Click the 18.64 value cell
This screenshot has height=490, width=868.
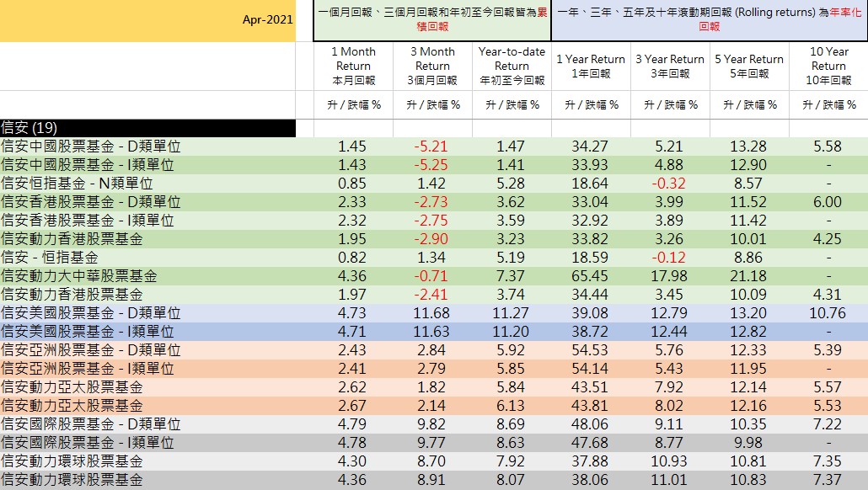(590, 184)
